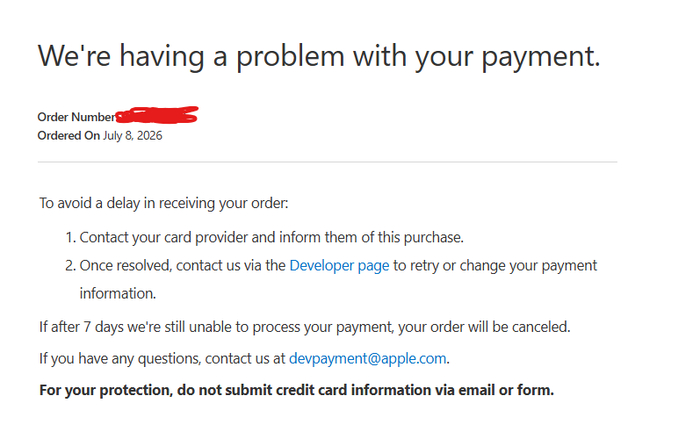Open the Developer page link

pos(339,266)
